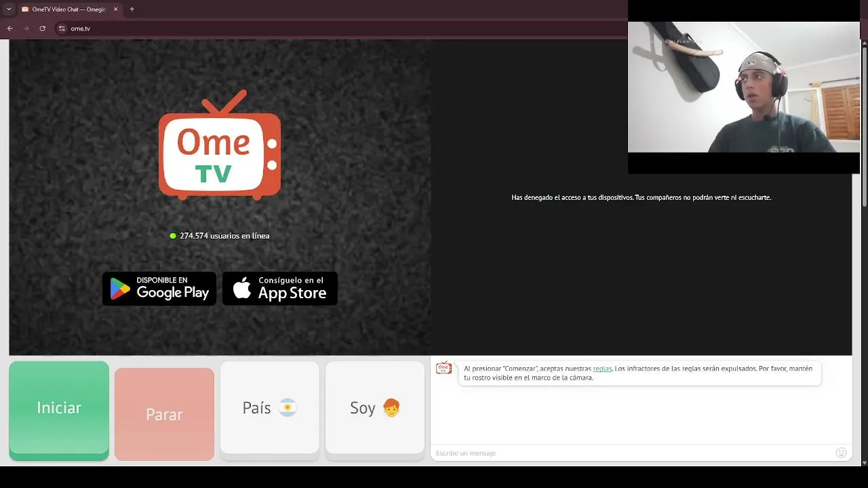The width and height of the screenshot is (868, 488).
Task: Open the Google Play download badge
Action: [159, 289]
